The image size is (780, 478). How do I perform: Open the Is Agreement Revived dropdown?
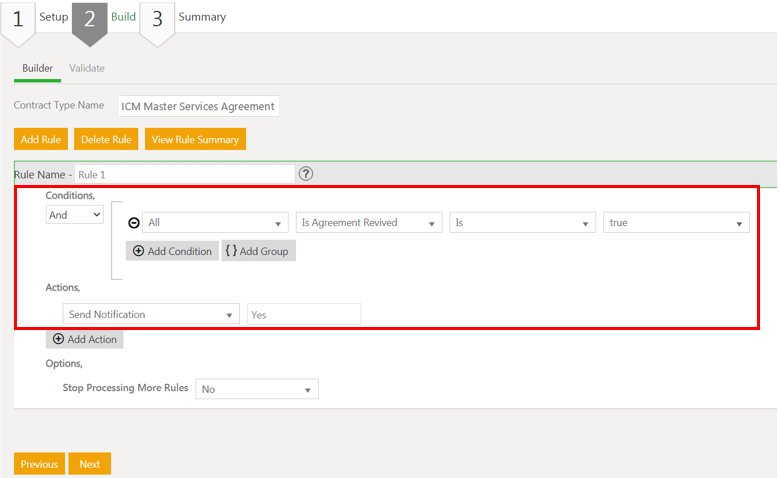point(369,223)
